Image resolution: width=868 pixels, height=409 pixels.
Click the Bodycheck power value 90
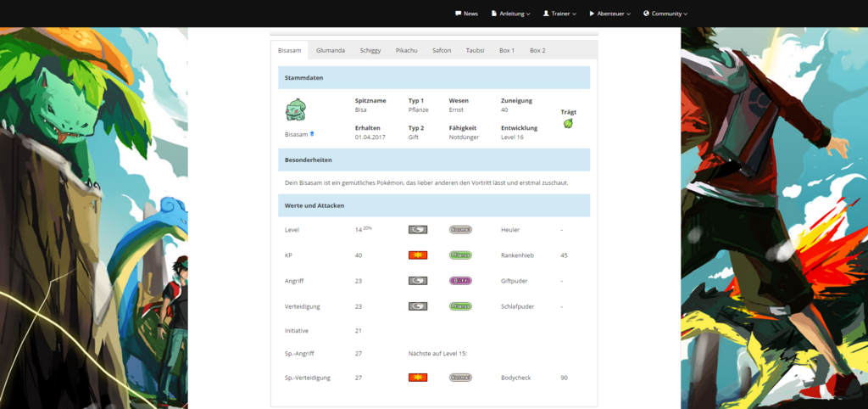click(x=564, y=378)
